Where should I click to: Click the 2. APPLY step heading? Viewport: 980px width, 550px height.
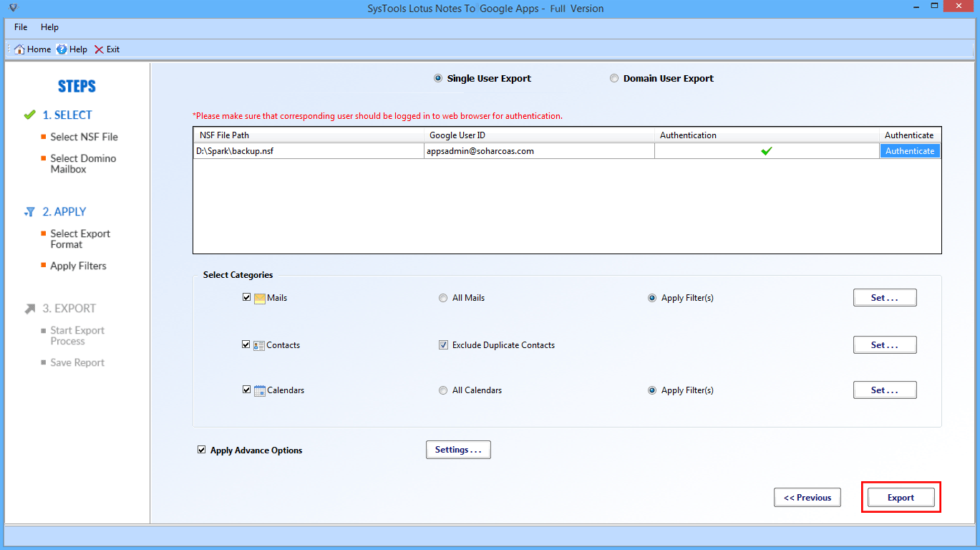click(64, 212)
